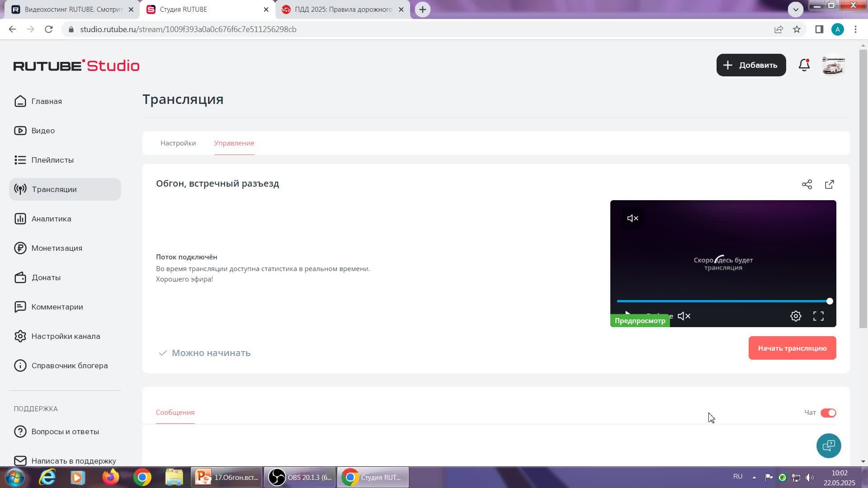Click the Добавить button

[x=751, y=65]
